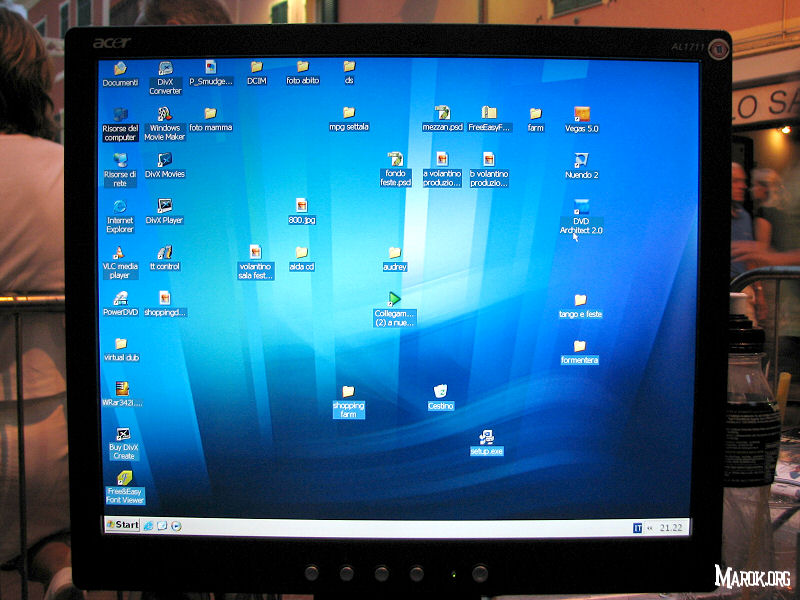Open the DivX Movies shortcut
This screenshot has width=800, height=600.
(164, 166)
